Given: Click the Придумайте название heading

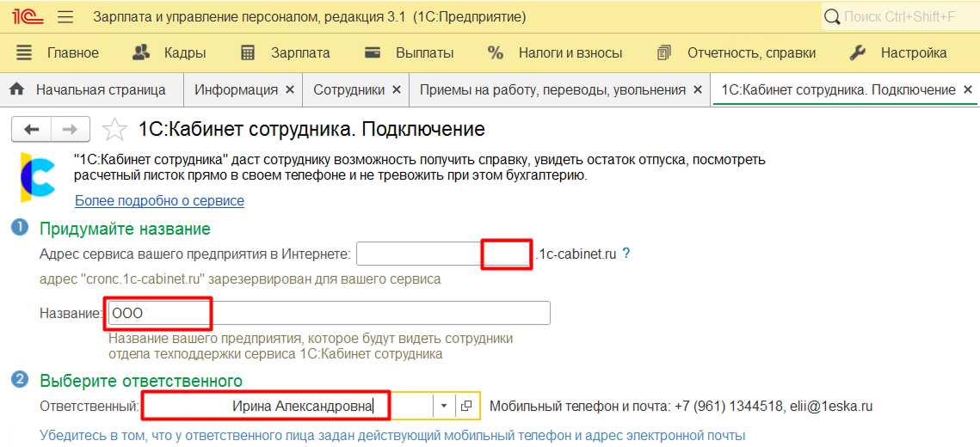Looking at the screenshot, I should pyautogui.click(x=125, y=229).
